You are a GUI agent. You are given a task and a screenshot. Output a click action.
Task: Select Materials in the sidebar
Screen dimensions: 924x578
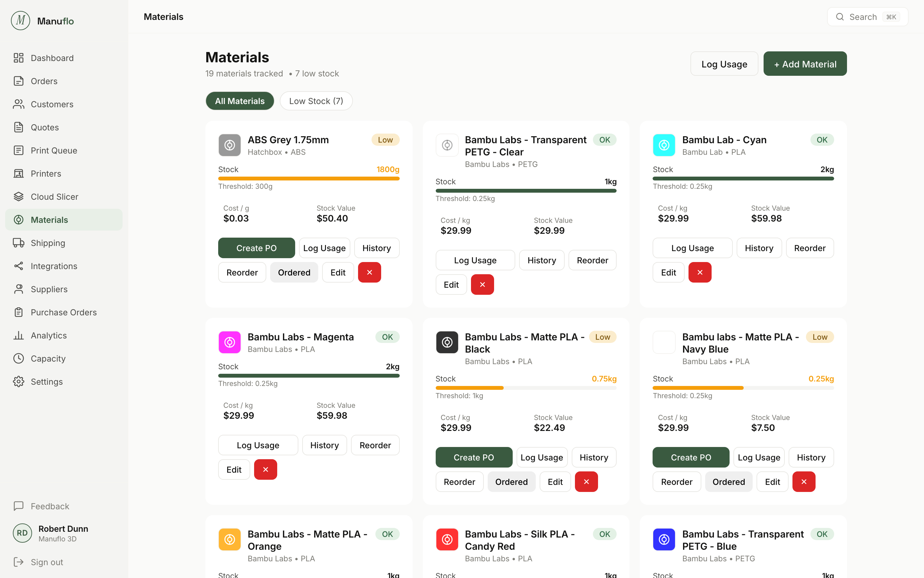64,220
